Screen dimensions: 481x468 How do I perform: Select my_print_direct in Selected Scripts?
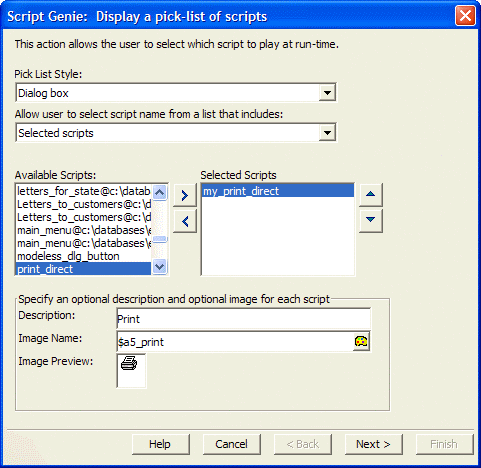pos(278,191)
